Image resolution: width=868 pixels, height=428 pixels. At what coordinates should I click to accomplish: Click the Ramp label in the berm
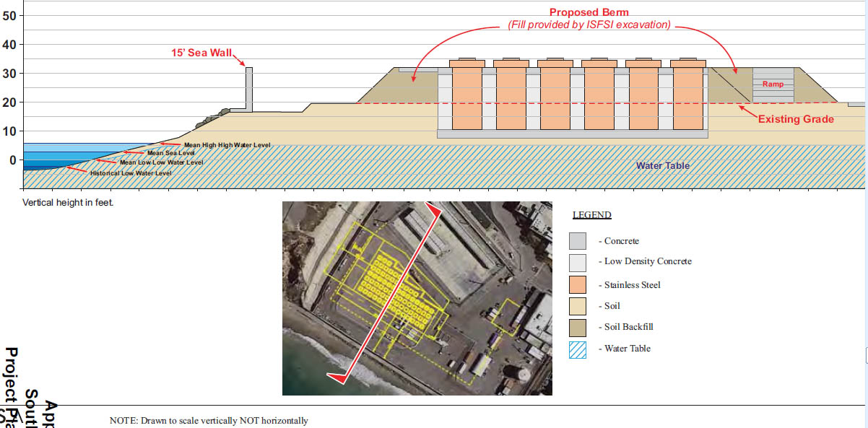pos(773,84)
